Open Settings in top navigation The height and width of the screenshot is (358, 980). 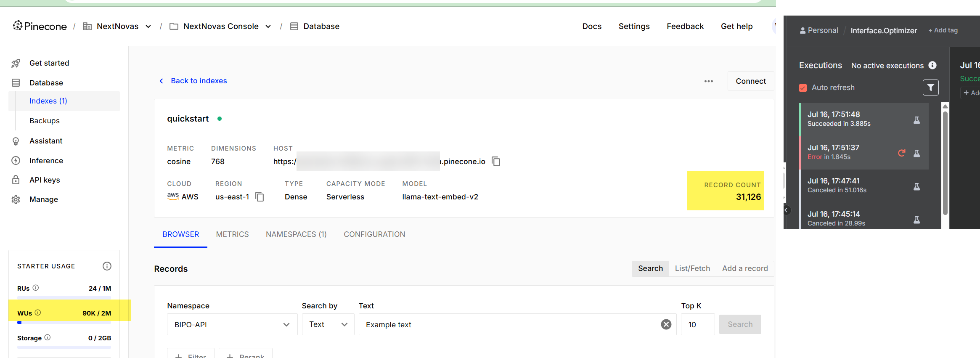pos(634,26)
